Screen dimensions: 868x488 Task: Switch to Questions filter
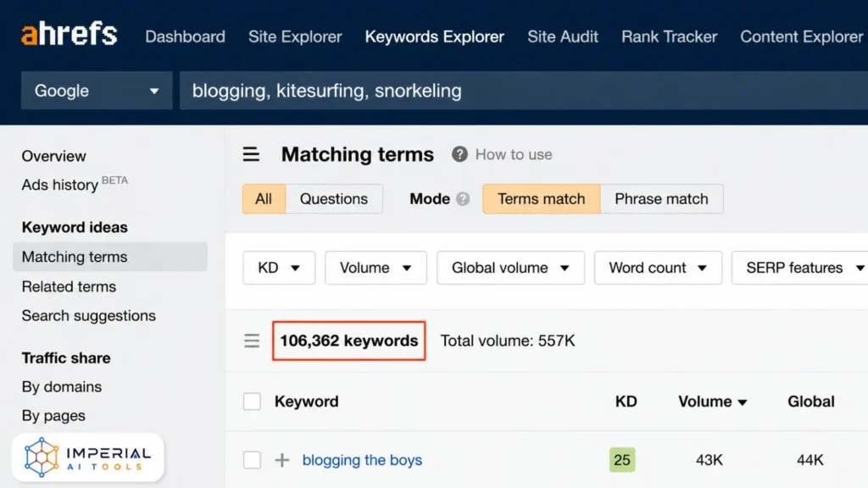334,198
